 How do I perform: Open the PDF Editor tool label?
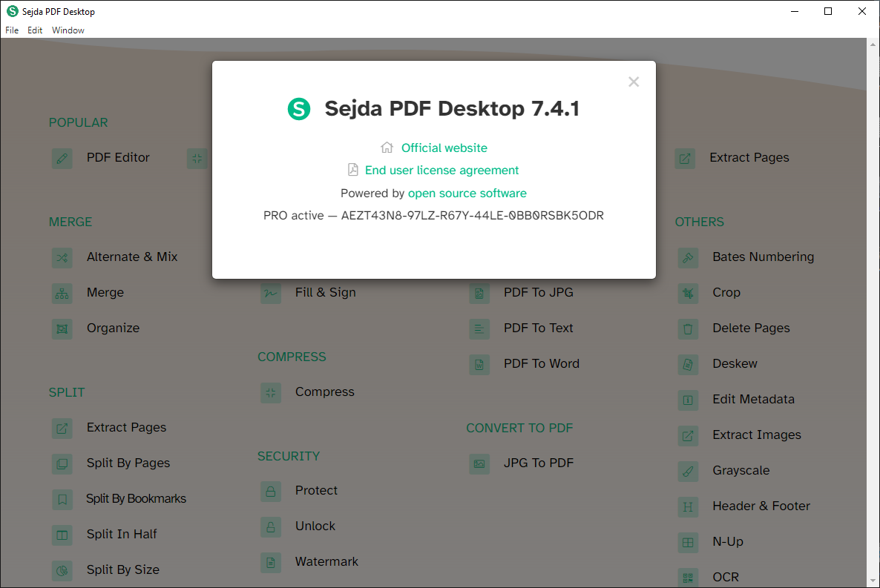point(118,158)
